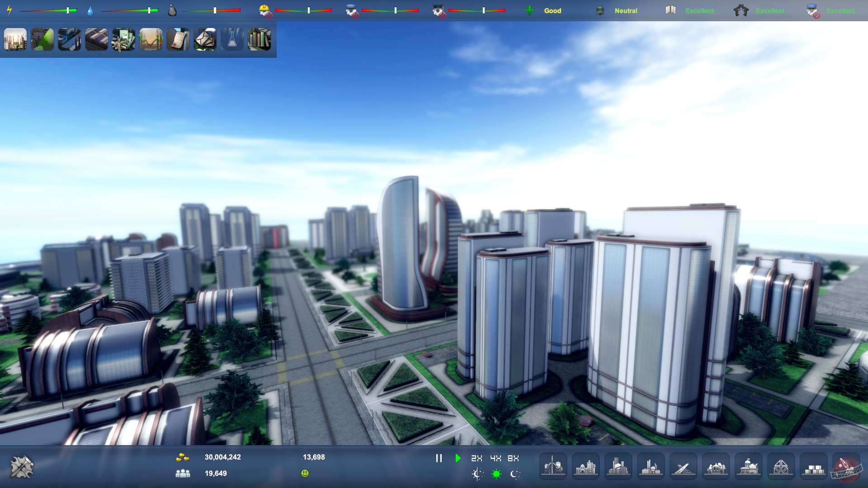View the statistics graph panel
The image size is (868, 488).
pos(151,40)
